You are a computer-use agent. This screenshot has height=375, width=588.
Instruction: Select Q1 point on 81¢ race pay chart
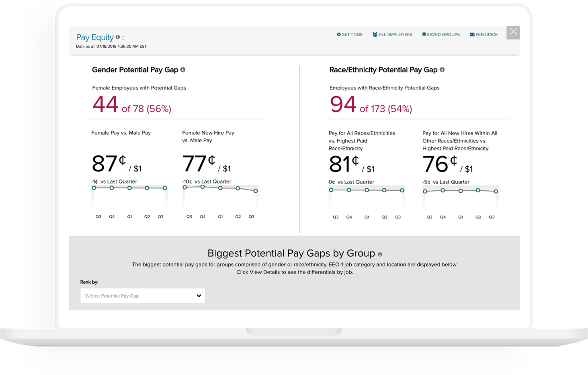pyautogui.click(x=367, y=190)
